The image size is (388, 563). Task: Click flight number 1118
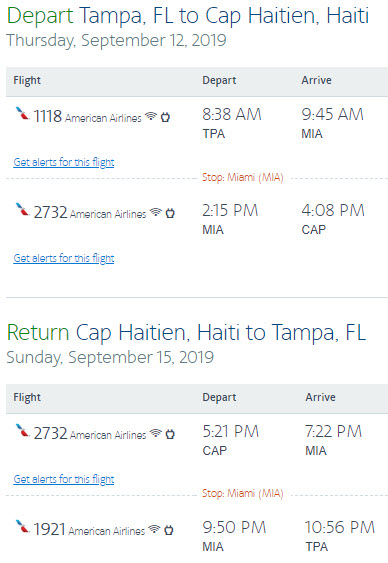point(48,116)
